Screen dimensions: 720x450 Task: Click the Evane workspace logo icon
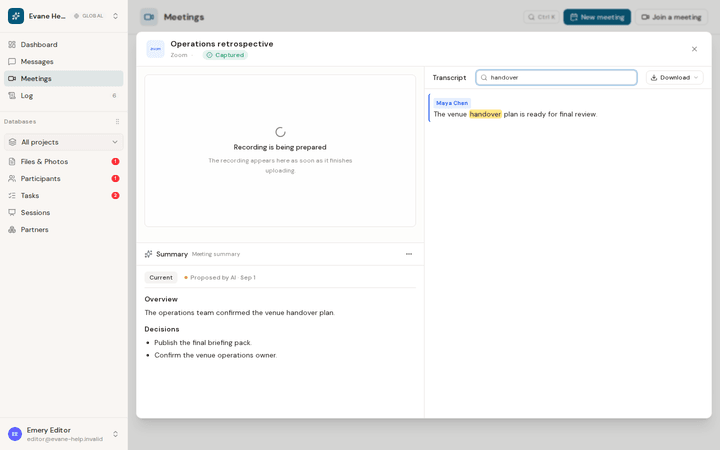point(16,16)
